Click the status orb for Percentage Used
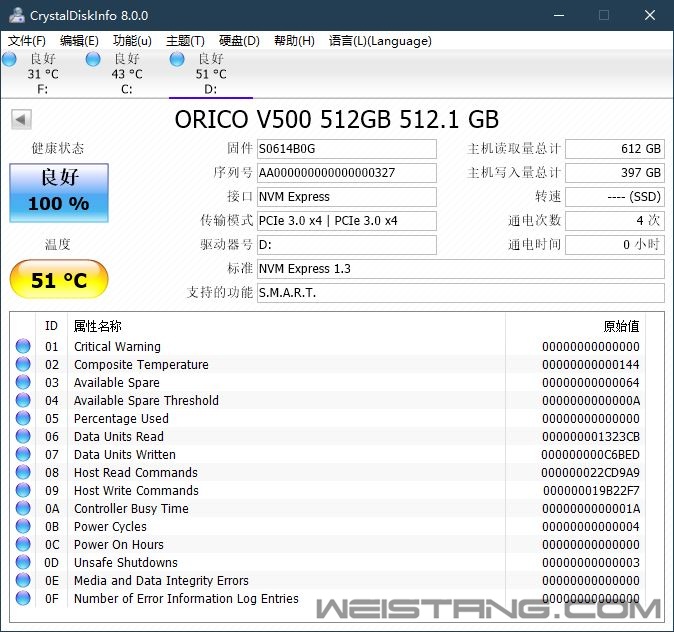674x632 pixels. coord(23,418)
